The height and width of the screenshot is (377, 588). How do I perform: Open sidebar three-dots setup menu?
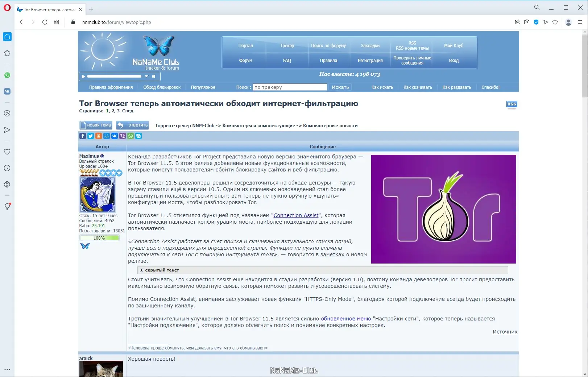click(7, 369)
